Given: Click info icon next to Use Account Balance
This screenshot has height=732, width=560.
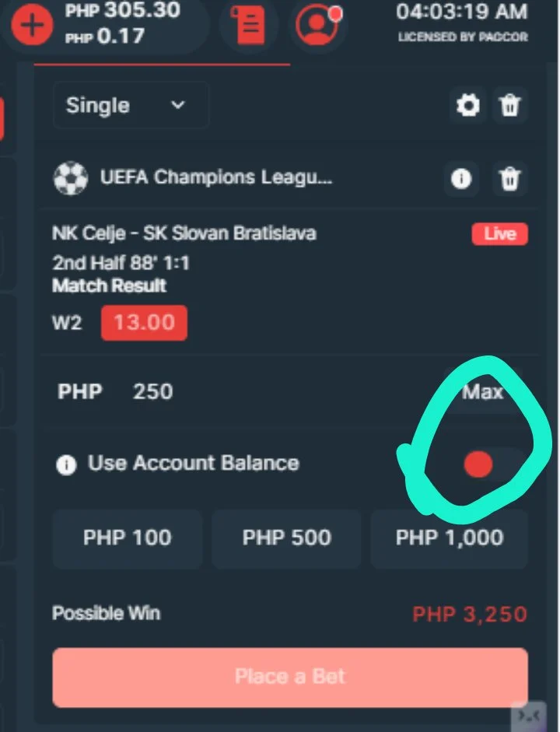Looking at the screenshot, I should [x=66, y=464].
